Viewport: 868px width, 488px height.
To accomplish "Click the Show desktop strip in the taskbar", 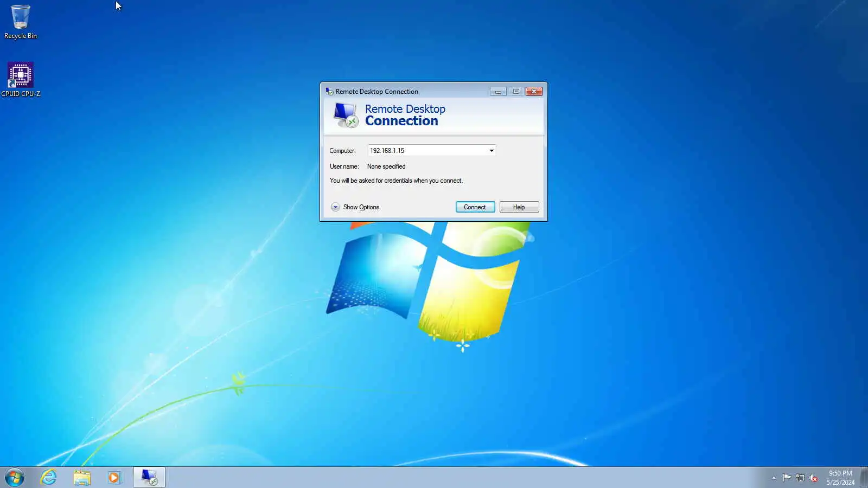I will [x=864, y=478].
